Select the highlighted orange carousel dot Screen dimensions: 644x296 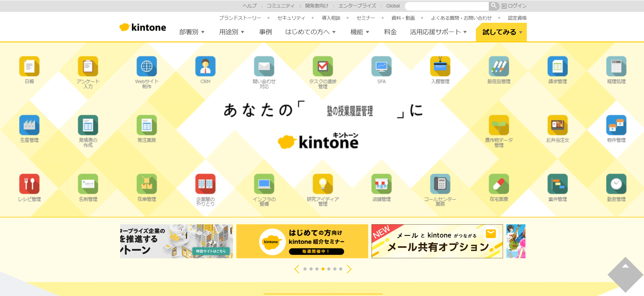coord(323,269)
